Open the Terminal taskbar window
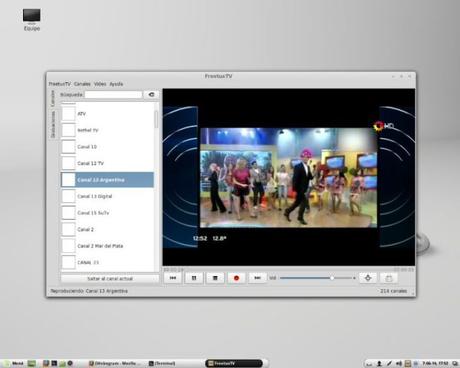 (x=162, y=363)
